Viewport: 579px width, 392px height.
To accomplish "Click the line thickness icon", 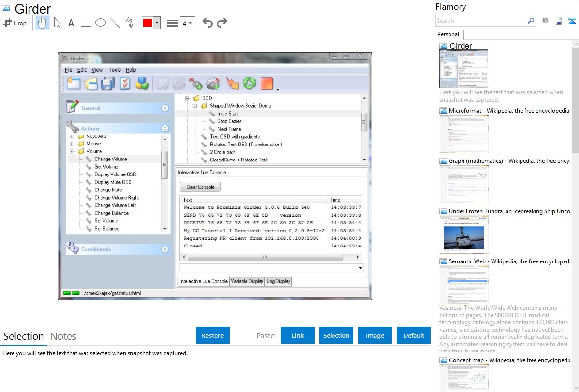I will [x=172, y=23].
